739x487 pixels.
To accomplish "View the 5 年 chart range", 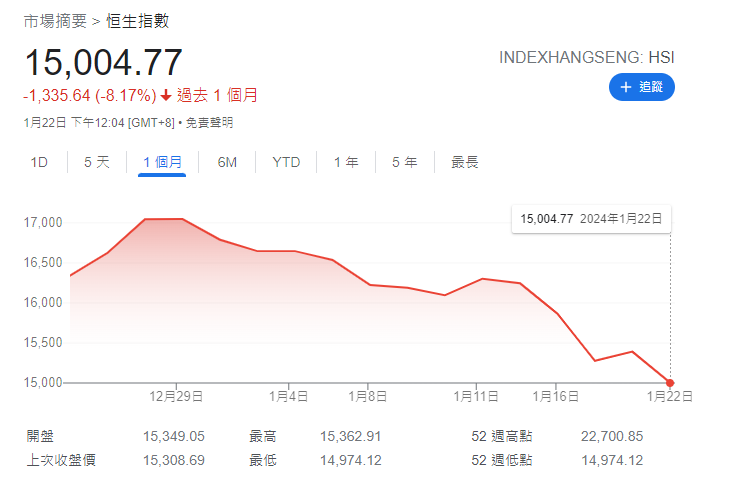I will click(x=404, y=162).
